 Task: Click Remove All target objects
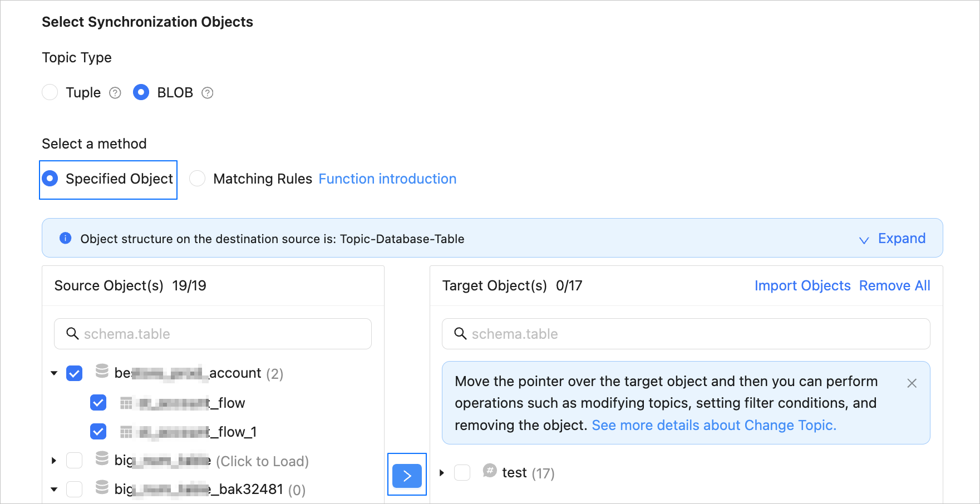[x=894, y=285]
